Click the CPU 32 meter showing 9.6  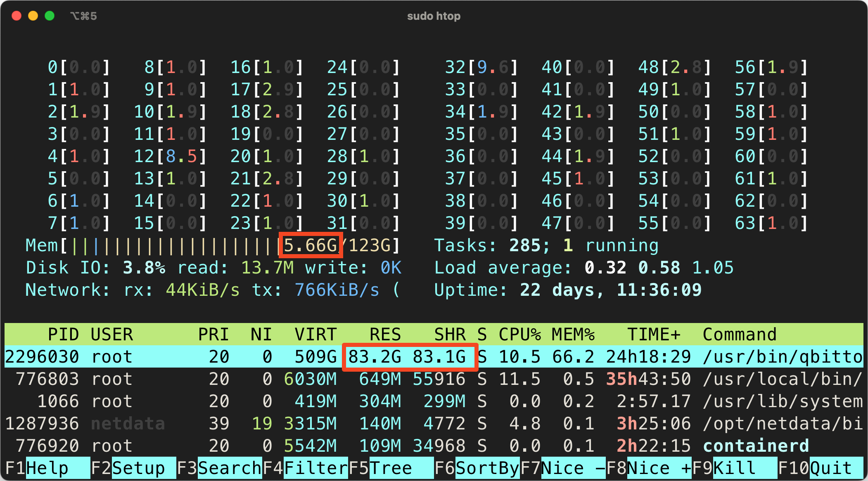481,67
